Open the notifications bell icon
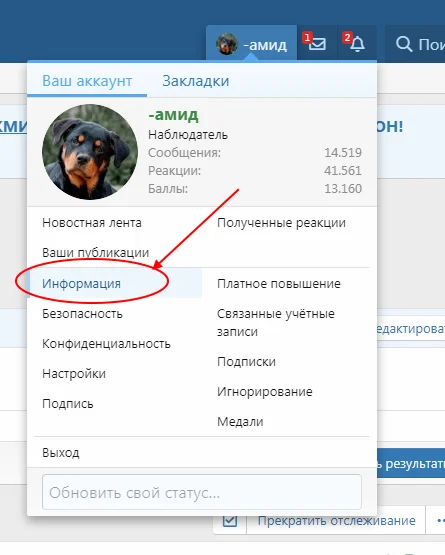The height and width of the screenshot is (555, 445). click(357, 44)
